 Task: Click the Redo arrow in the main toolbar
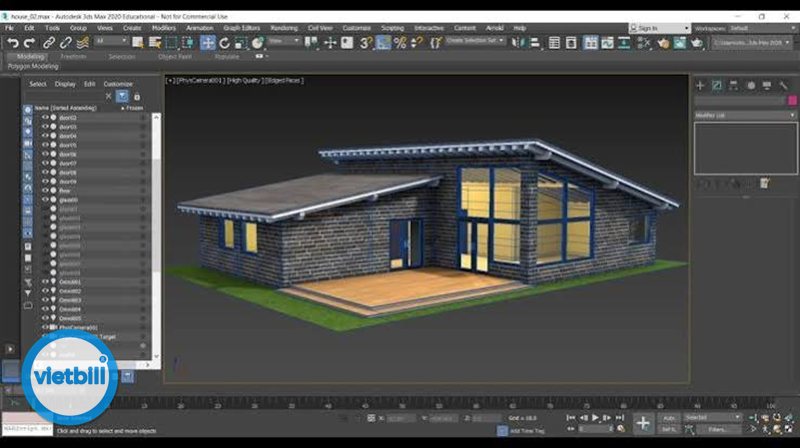30,43
